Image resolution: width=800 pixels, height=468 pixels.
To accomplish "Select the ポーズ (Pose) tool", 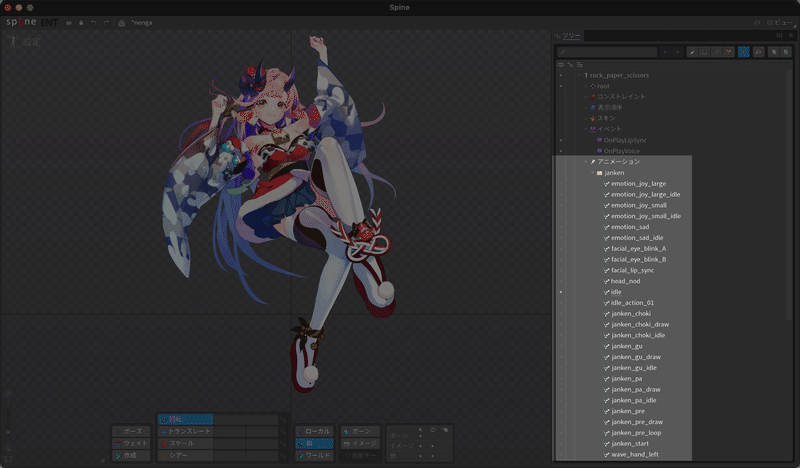I will [131, 431].
